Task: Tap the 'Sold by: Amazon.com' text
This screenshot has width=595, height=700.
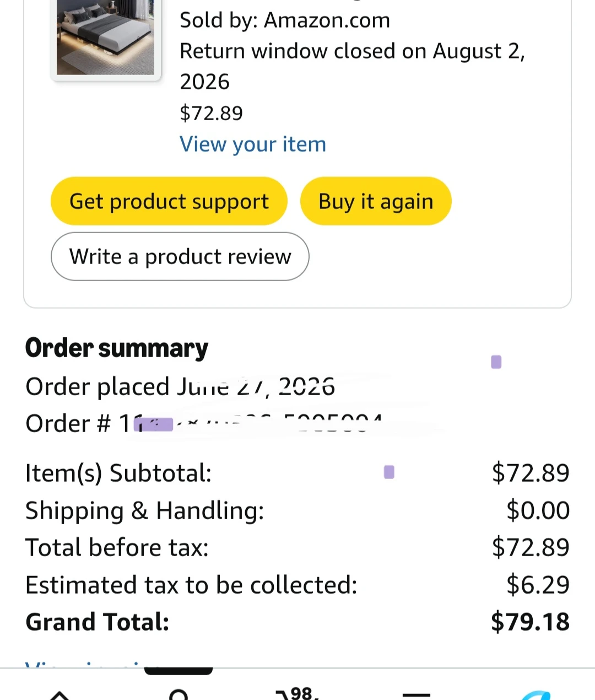Action: 285,20
